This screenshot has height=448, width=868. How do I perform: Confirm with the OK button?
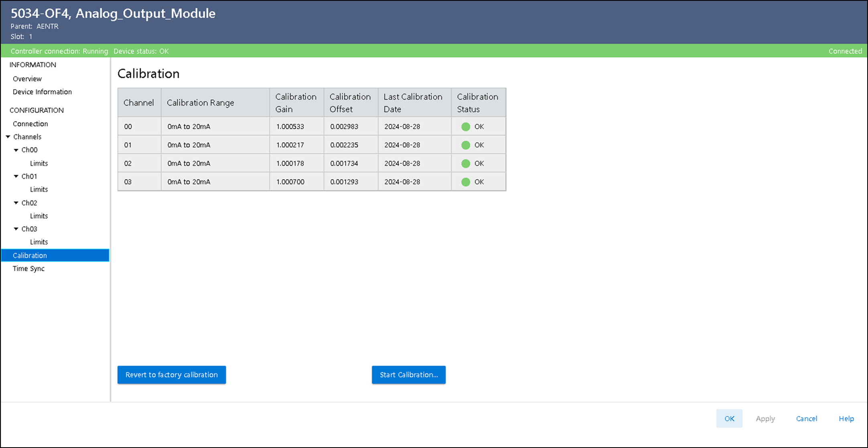point(729,418)
